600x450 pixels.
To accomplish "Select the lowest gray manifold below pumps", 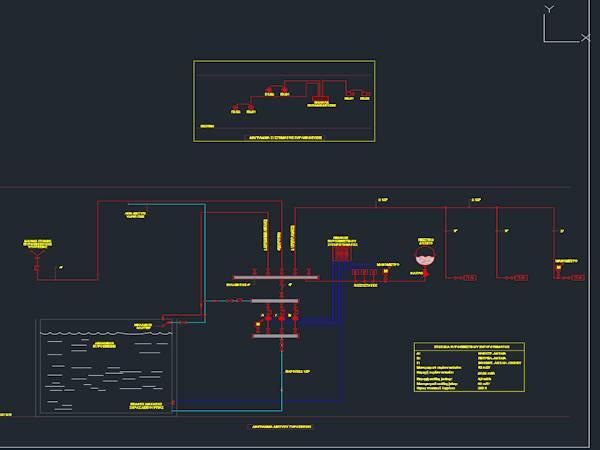I will click(x=275, y=336).
